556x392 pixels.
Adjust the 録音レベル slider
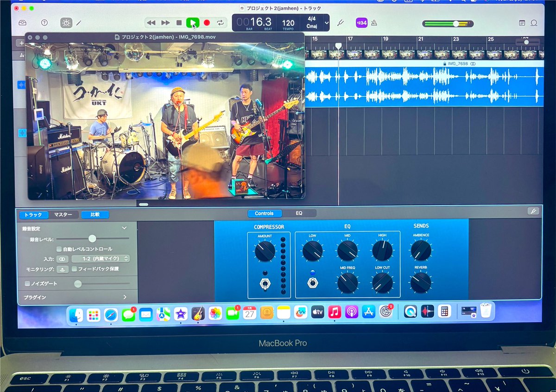92,239
